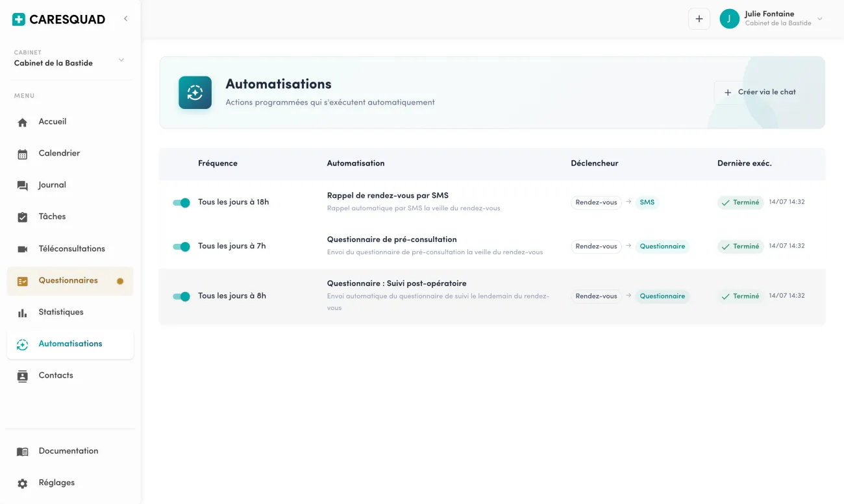Open Statistiques from the sidebar
The image size is (844, 504).
pyautogui.click(x=70, y=313)
